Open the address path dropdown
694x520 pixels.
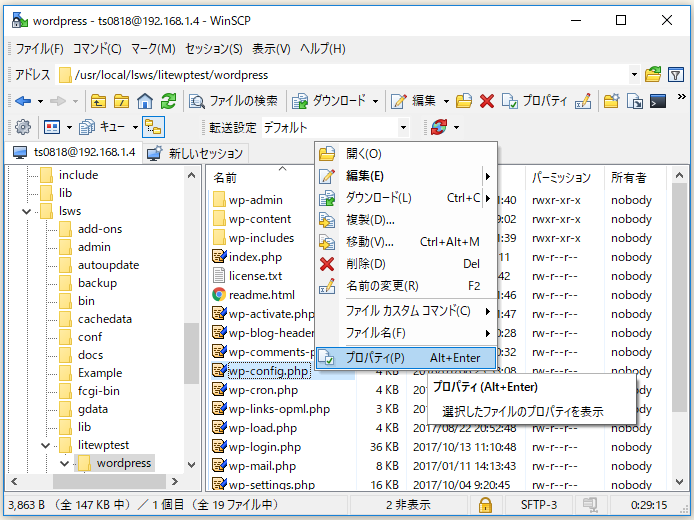coord(634,75)
